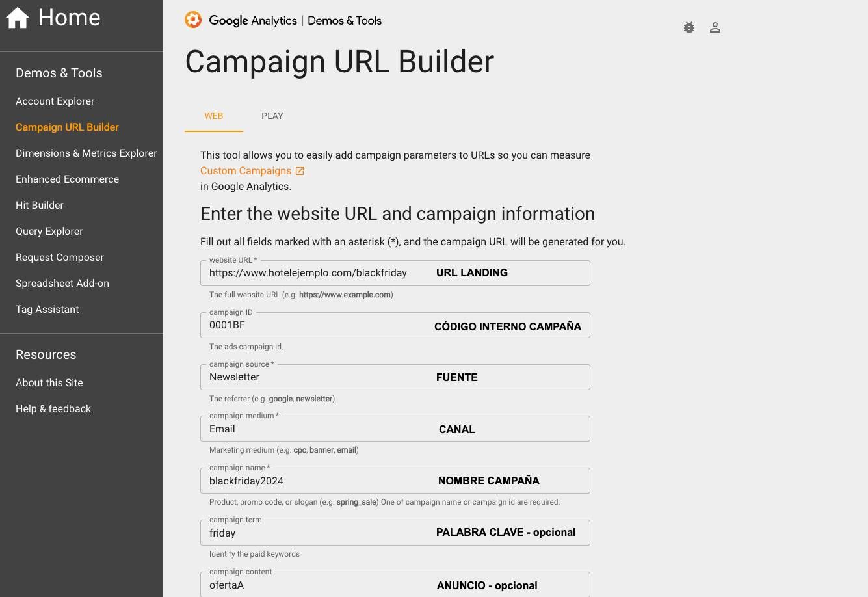Open the Query Explorer tool
The height and width of the screenshot is (597, 868).
[49, 231]
